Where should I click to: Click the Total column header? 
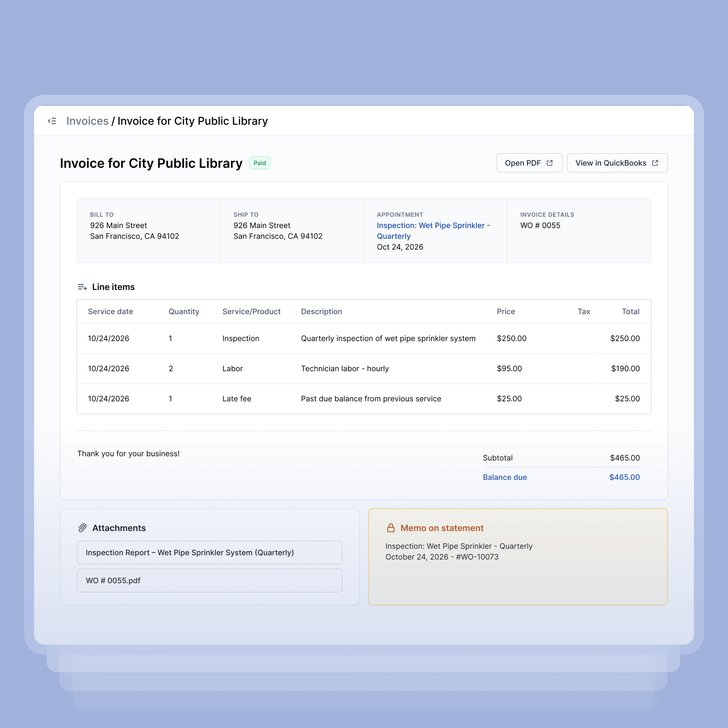[x=630, y=312]
